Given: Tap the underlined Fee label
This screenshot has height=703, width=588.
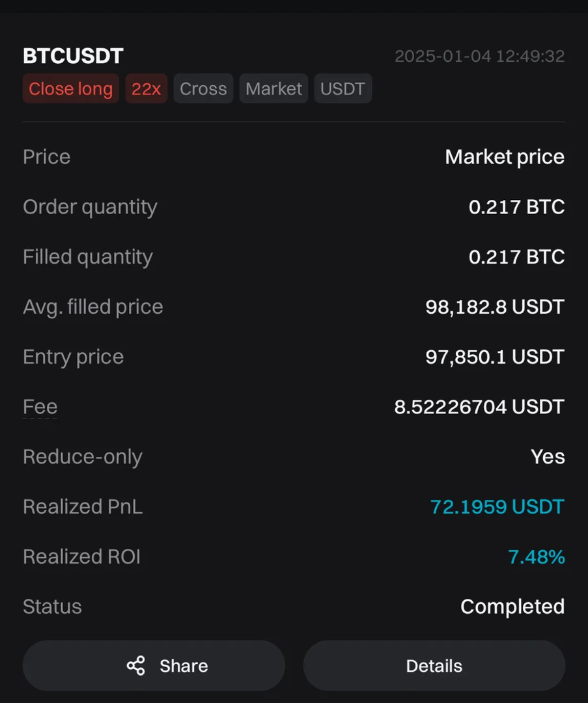Looking at the screenshot, I should click(x=40, y=407).
